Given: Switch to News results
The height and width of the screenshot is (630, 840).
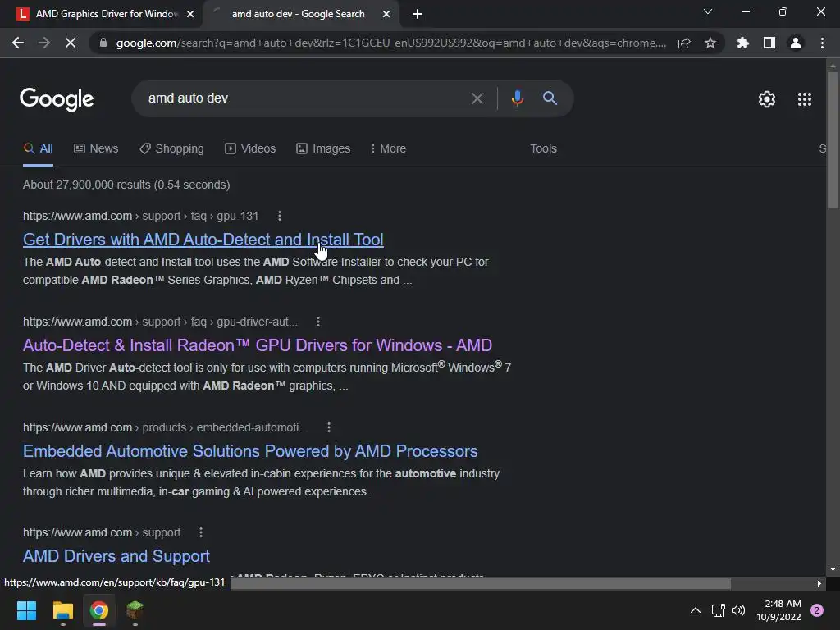Looking at the screenshot, I should click(x=96, y=149).
